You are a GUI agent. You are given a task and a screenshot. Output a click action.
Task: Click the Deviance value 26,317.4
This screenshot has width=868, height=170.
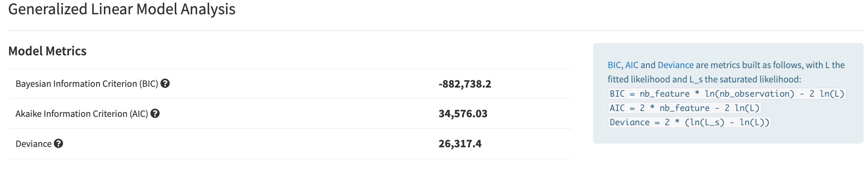point(460,144)
